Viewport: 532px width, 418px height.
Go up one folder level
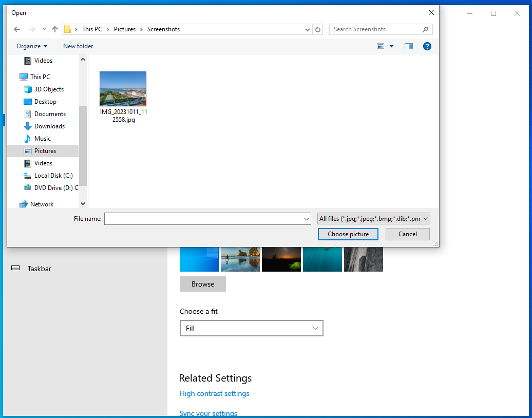point(54,29)
